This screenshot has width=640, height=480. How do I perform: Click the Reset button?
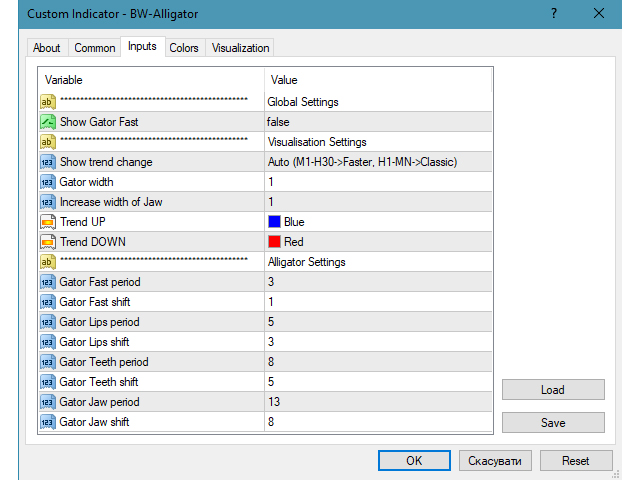(x=575, y=461)
